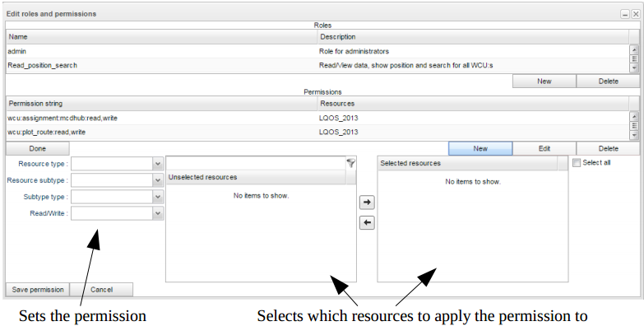
Task: Sort Roles by Name column header
Action: (162, 37)
